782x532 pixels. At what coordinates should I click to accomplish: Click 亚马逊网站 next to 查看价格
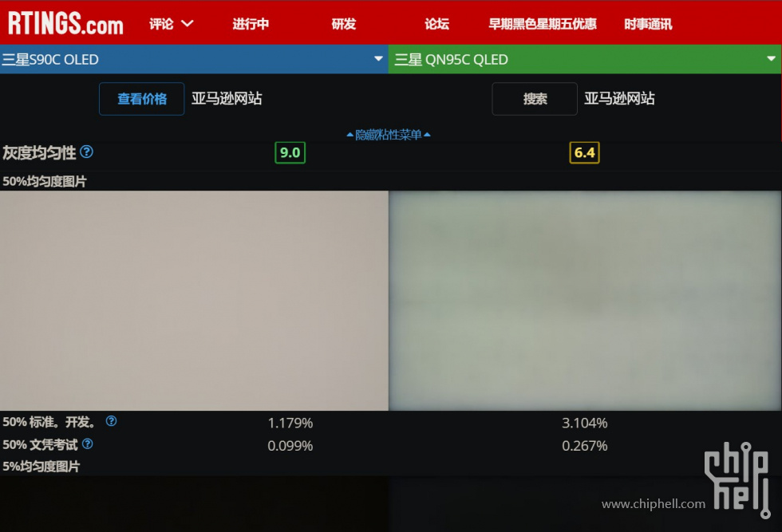pyautogui.click(x=227, y=98)
